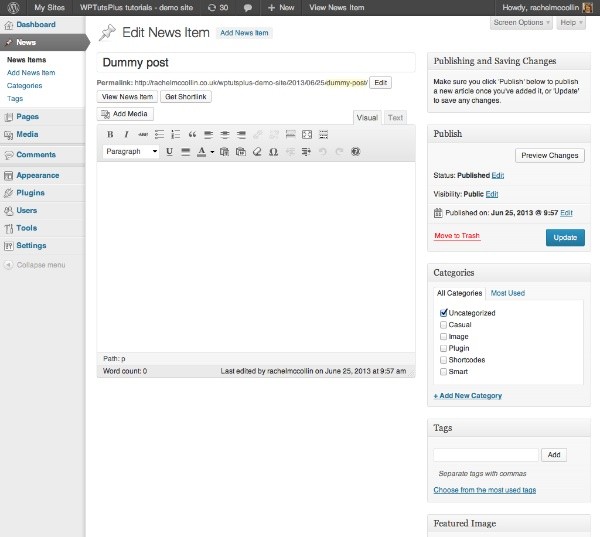Click Move to Trash link

pos(457,236)
